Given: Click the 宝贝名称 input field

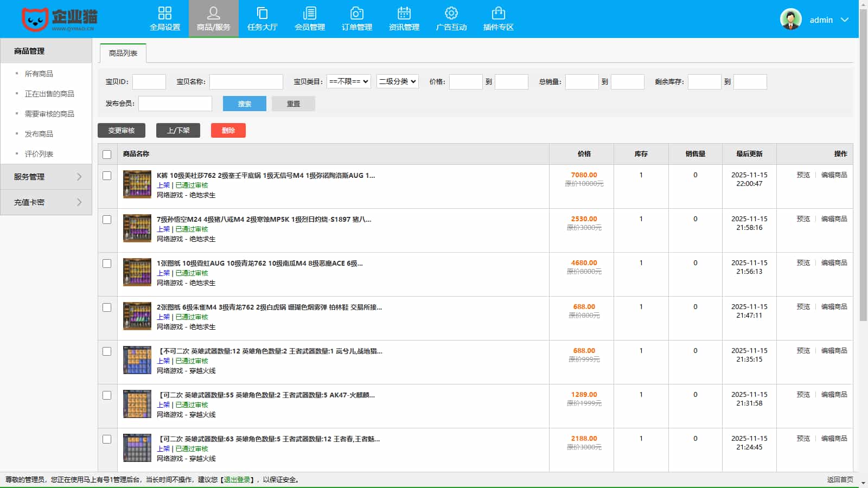Looking at the screenshot, I should tap(246, 82).
